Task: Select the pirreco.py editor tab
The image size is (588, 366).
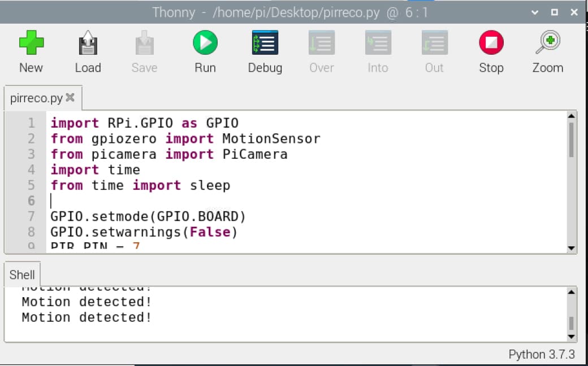Action: (x=36, y=98)
